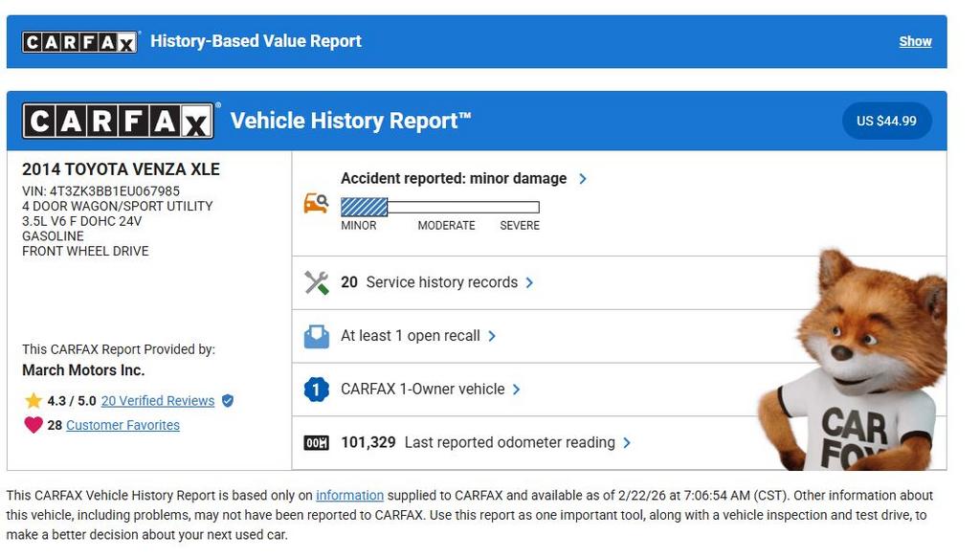The height and width of the screenshot is (558, 980).
Task: Follow the information link in disclaimer
Action: pos(349,496)
